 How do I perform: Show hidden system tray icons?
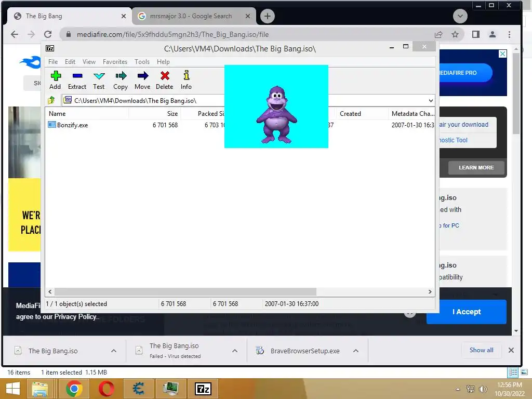(x=458, y=389)
